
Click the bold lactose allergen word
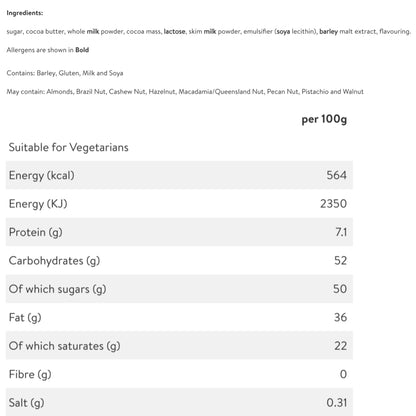pos(174,31)
